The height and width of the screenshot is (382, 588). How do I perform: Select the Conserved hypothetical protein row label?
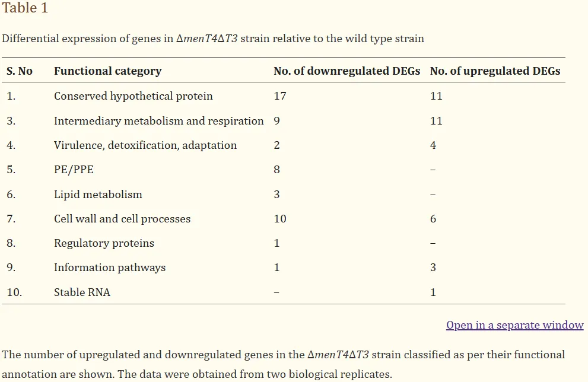[x=133, y=96]
